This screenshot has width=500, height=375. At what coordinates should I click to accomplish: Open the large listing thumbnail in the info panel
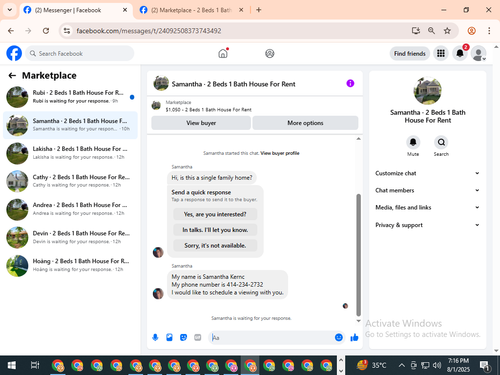coord(428,91)
